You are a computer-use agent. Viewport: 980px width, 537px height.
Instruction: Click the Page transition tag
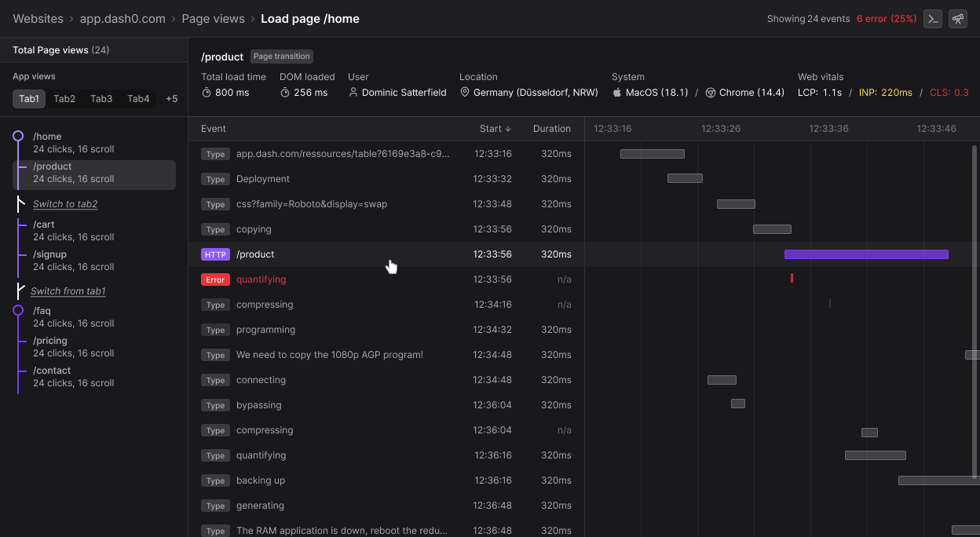click(x=282, y=57)
